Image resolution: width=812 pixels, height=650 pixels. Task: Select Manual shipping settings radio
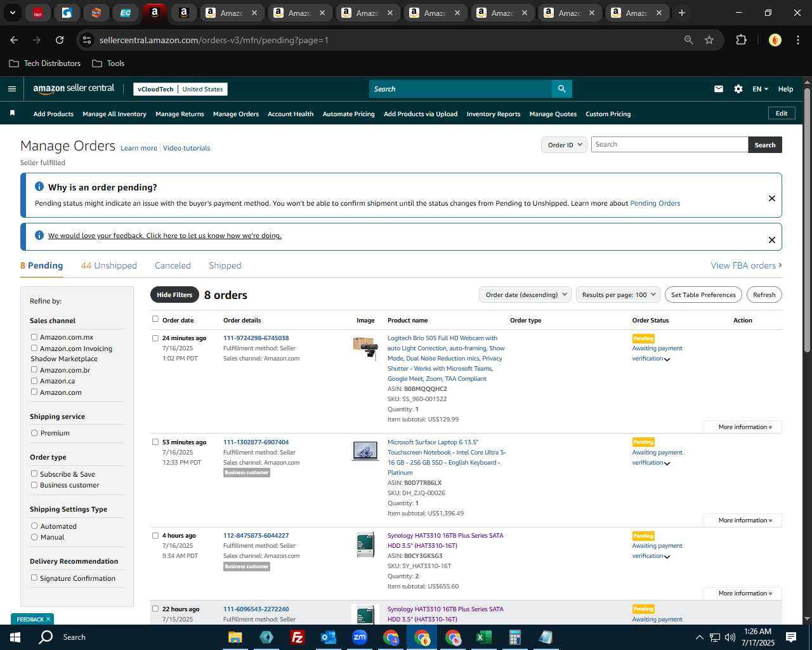pyautogui.click(x=34, y=537)
